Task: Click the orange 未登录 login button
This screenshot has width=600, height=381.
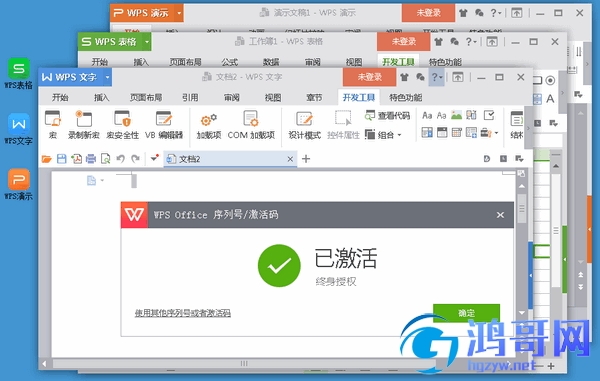Action: point(369,77)
